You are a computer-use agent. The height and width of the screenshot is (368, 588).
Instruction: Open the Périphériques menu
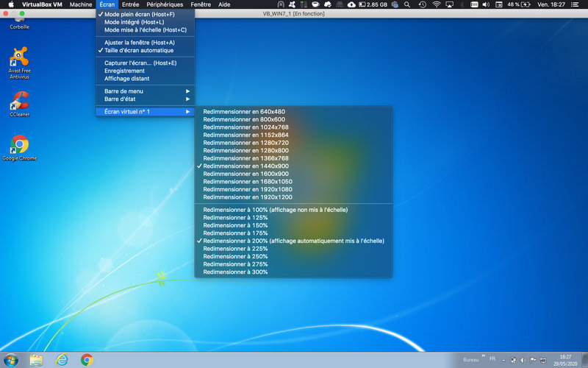coord(165,4)
